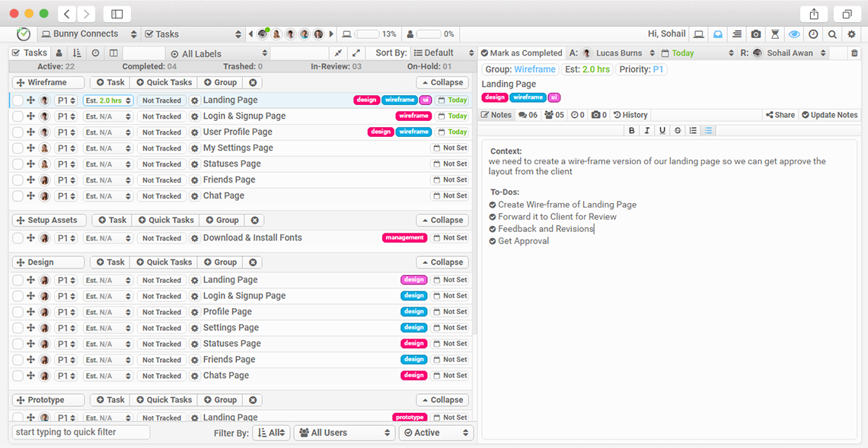This screenshot has height=448, width=868.
Task: Open assignee Lucas Burns dropdown
Action: tap(617, 53)
